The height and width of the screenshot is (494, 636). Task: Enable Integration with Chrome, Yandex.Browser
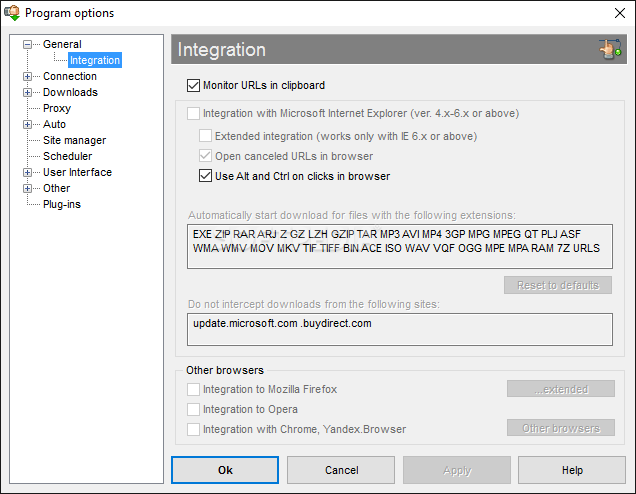[193, 429]
